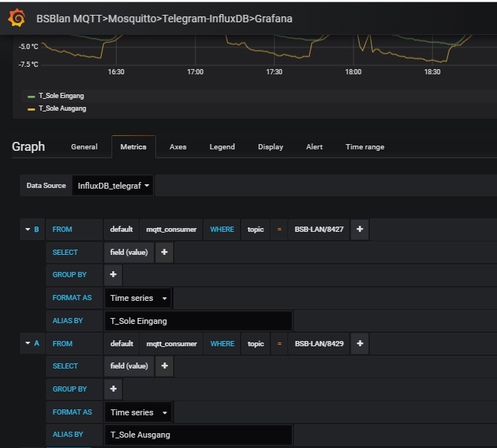Toggle T_Sole Ausgang legend series

(62, 108)
